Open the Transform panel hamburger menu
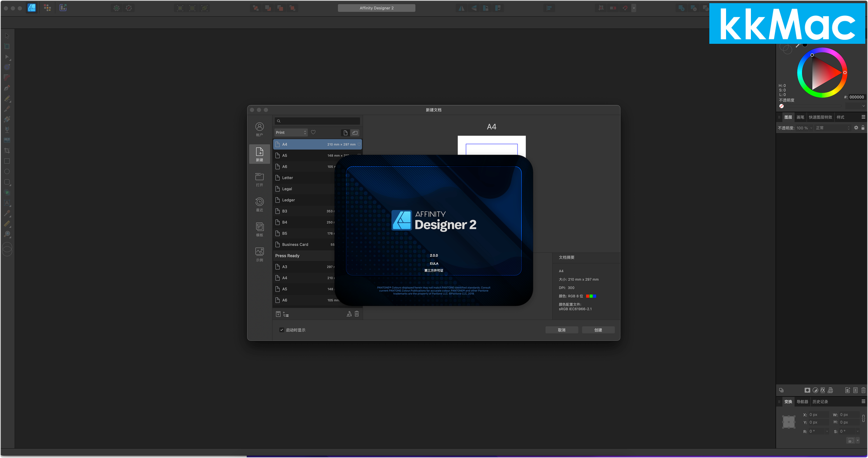Image resolution: width=868 pixels, height=458 pixels. point(863,401)
